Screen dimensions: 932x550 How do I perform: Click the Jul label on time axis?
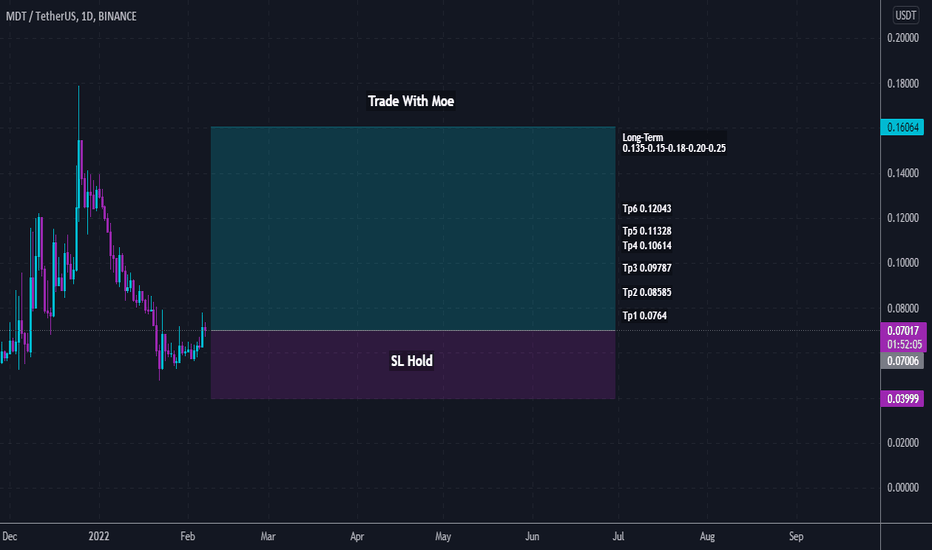coord(618,536)
